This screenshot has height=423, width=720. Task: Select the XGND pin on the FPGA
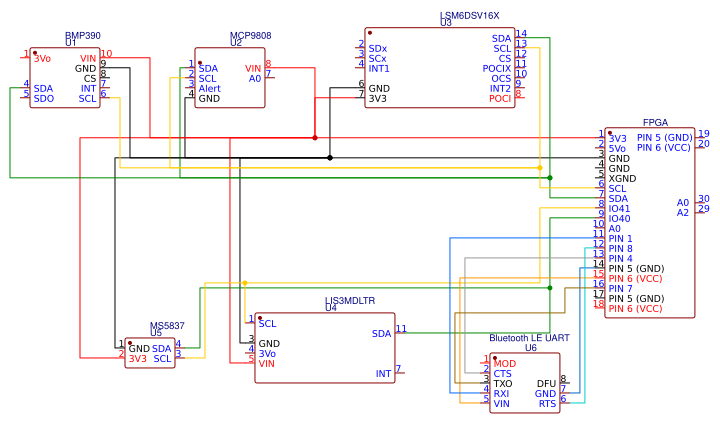tap(622, 178)
